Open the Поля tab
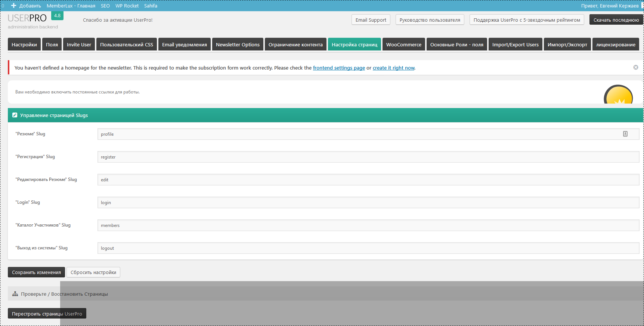The image size is (644, 326). coord(52,44)
